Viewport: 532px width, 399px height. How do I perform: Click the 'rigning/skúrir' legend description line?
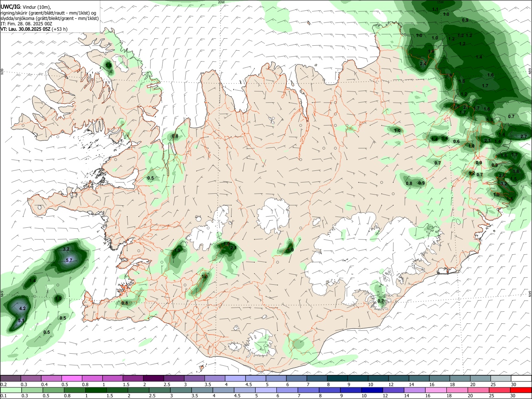tap(48, 13)
